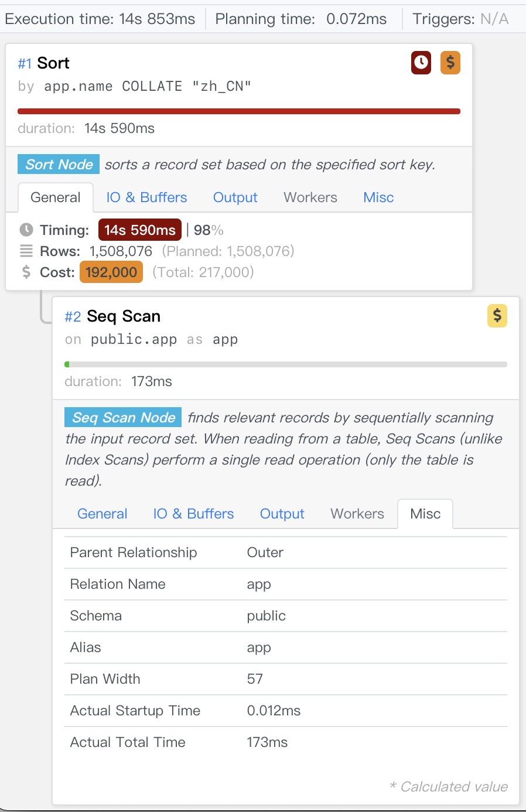
Task: Click the red Sort duration progress bar
Action: [238, 111]
